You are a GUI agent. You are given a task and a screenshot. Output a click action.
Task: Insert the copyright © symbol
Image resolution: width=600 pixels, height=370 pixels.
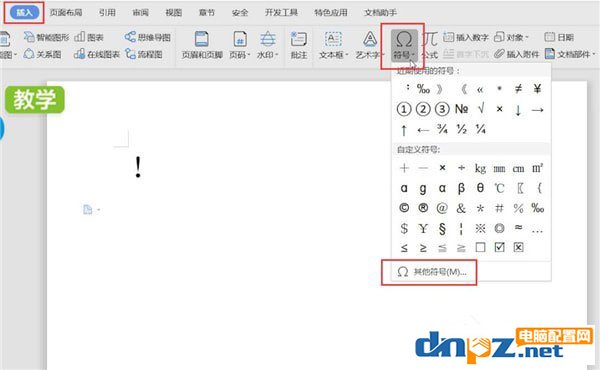click(x=404, y=208)
